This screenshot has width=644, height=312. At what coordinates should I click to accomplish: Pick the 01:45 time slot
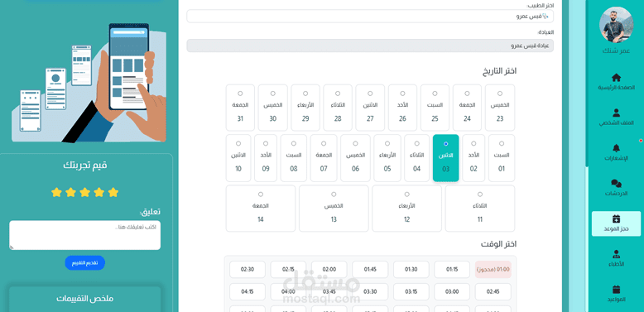pos(370,270)
